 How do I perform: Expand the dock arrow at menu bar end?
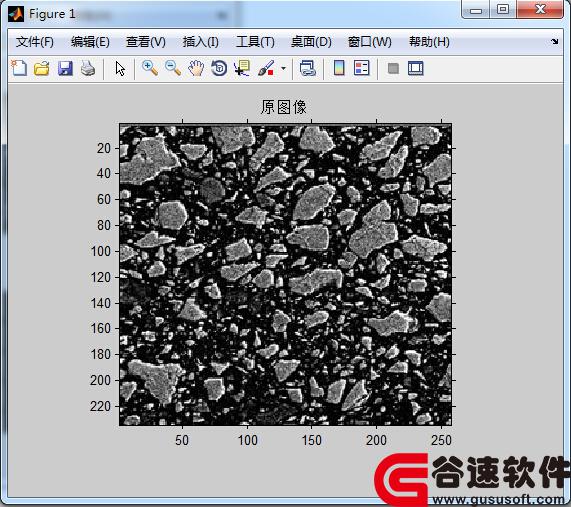555,42
